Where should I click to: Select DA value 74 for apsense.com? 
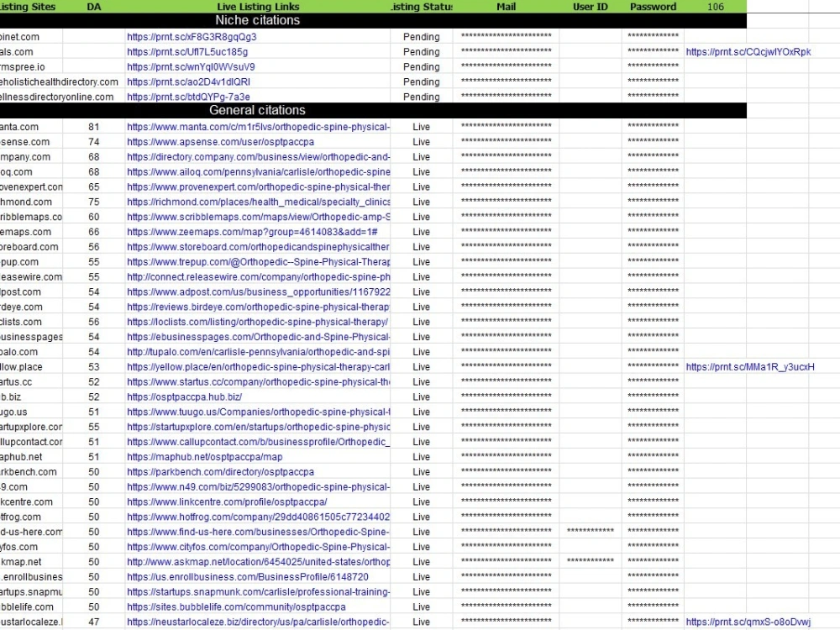[x=94, y=142]
